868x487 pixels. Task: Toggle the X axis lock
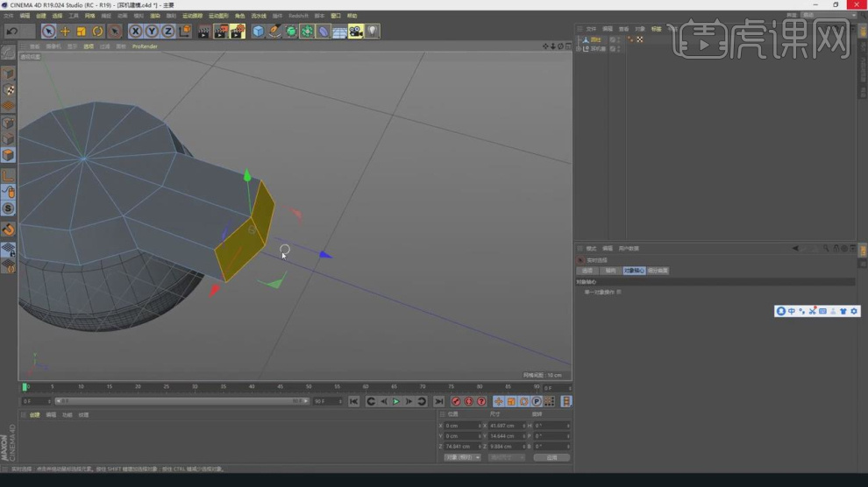136,32
